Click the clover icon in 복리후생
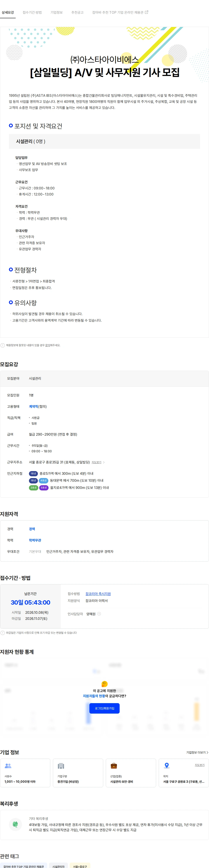This screenshot has width=209, height=868. click(15, 824)
